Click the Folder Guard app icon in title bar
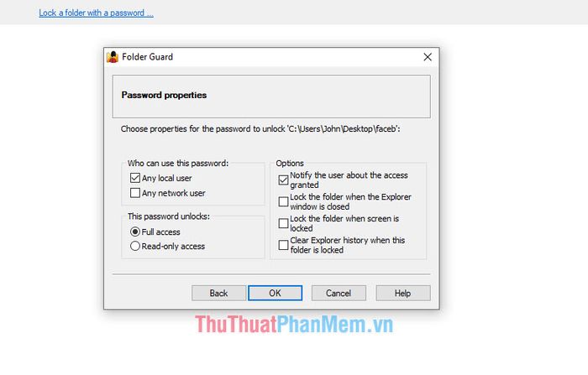This screenshot has width=588, height=375. tap(113, 57)
